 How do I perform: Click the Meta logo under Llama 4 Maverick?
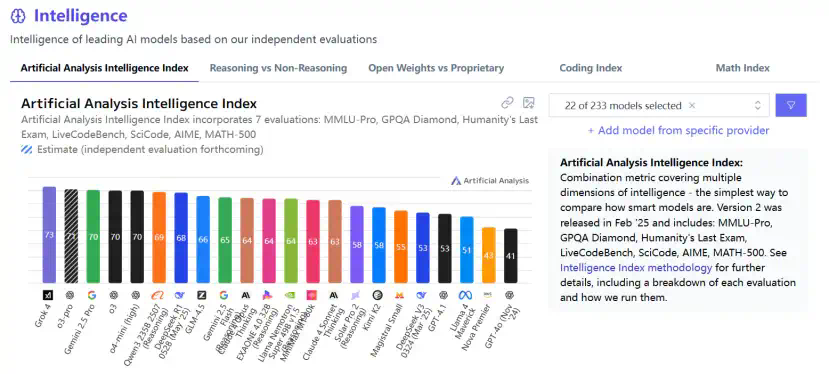(465, 295)
